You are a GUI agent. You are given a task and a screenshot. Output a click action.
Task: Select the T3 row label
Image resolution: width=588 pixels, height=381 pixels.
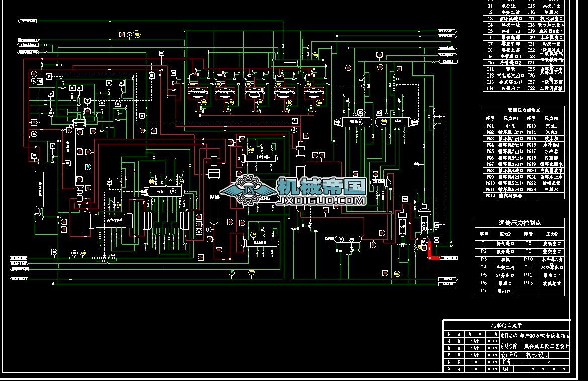coord(490,19)
